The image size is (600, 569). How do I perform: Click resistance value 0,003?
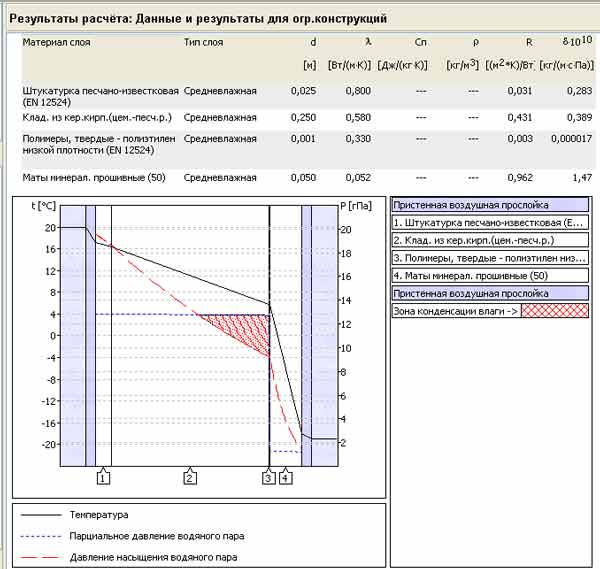(x=520, y=138)
